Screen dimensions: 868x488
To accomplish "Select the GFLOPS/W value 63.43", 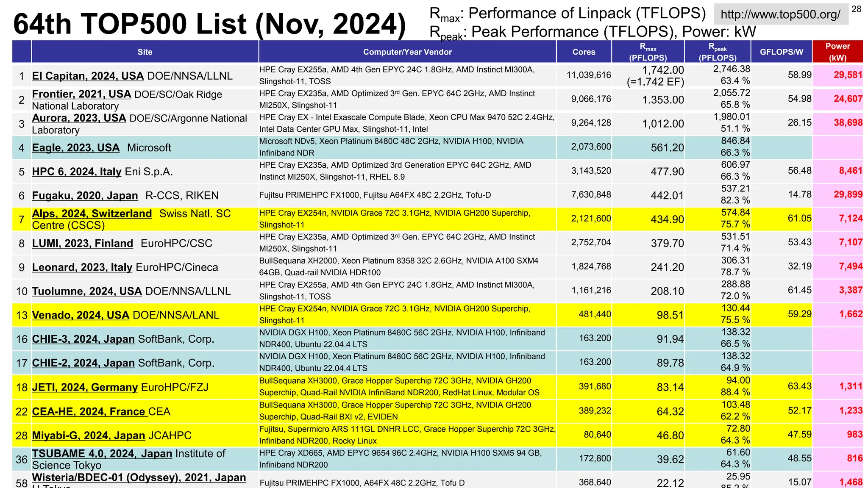I will [x=800, y=386].
